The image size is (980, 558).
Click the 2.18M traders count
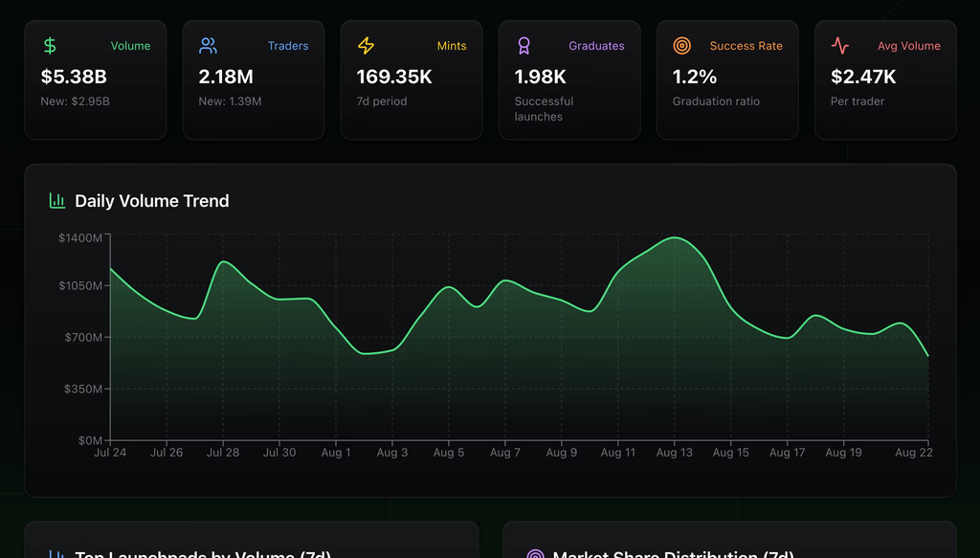pos(226,77)
